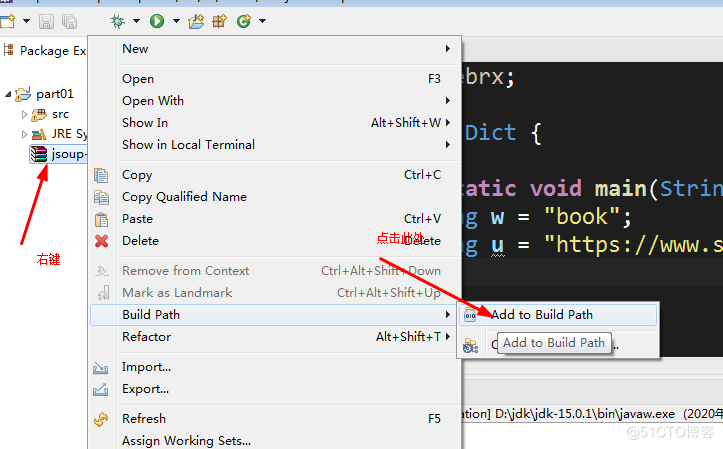Open dropdown arrow next to Debug icon

pos(136,21)
